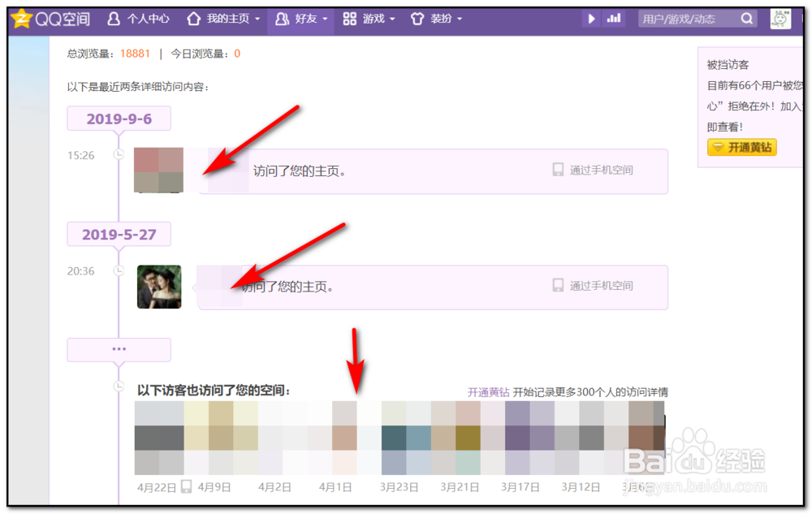Open the 4月9日 visitor thumbnail
This screenshot has width=812, height=514.
(x=219, y=438)
